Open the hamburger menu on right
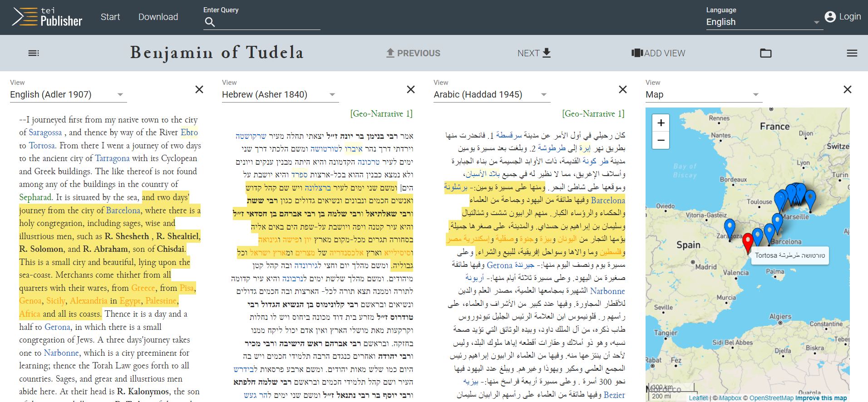Image resolution: width=868 pixels, height=402 pixels. tap(852, 53)
